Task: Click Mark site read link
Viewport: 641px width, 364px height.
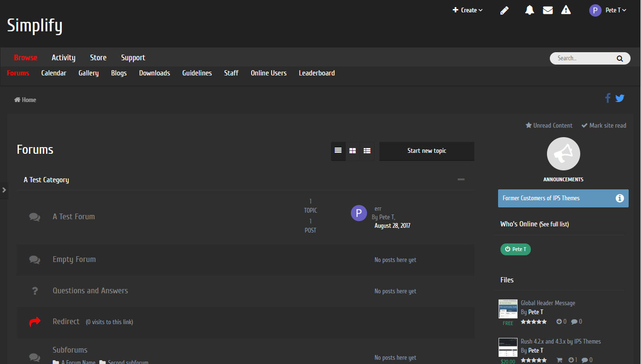Action: pos(603,125)
